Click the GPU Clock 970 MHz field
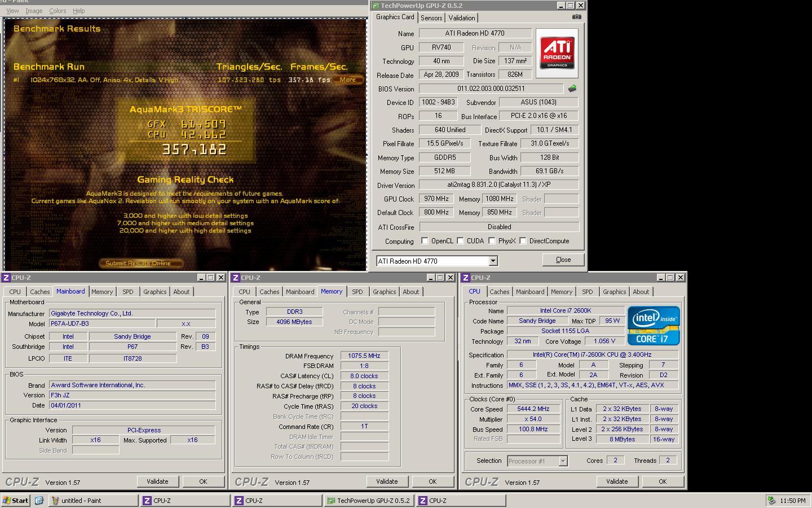This screenshot has width=812, height=508. [x=437, y=199]
